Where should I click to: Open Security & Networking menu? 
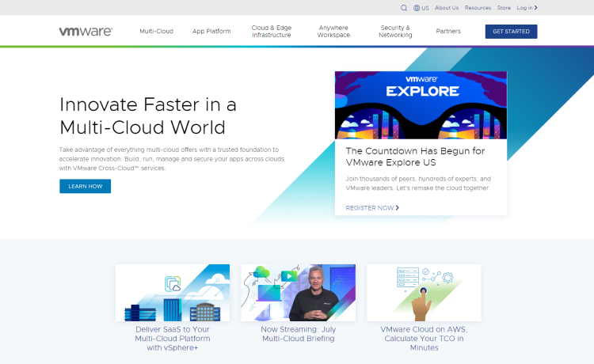(x=395, y=31)
